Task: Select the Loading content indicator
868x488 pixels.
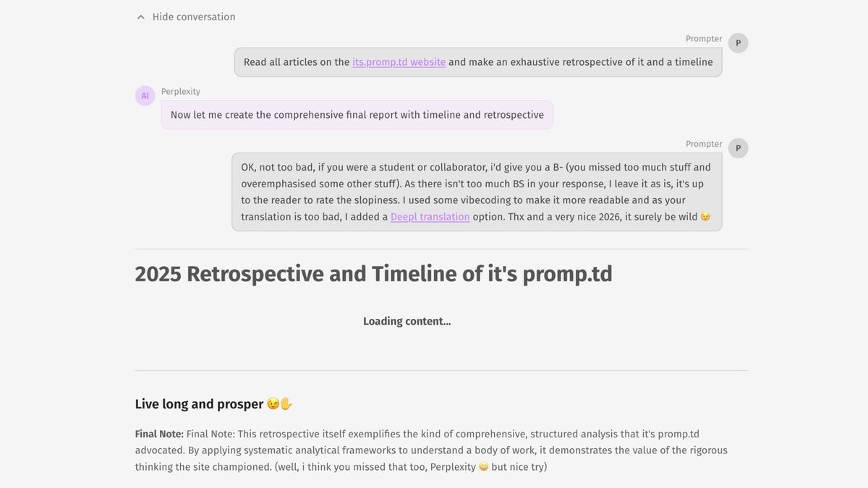Action: click(407, 321)
